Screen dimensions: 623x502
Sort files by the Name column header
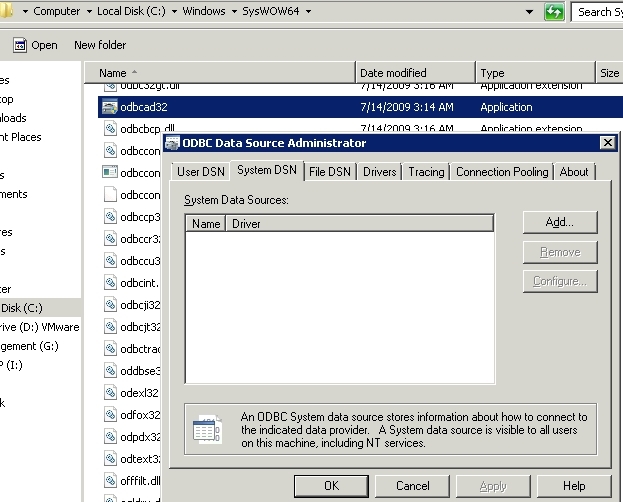point(220,73)
